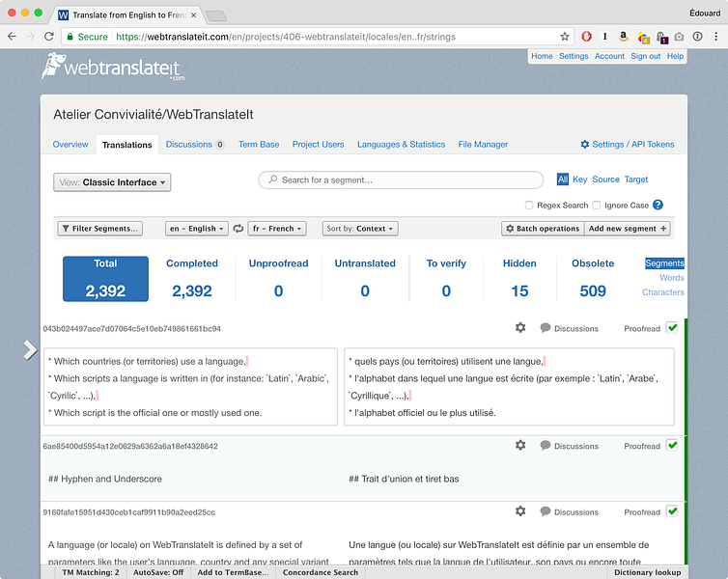
Task: Filter by Hidden 15 segments
Action: coord(519,279)
